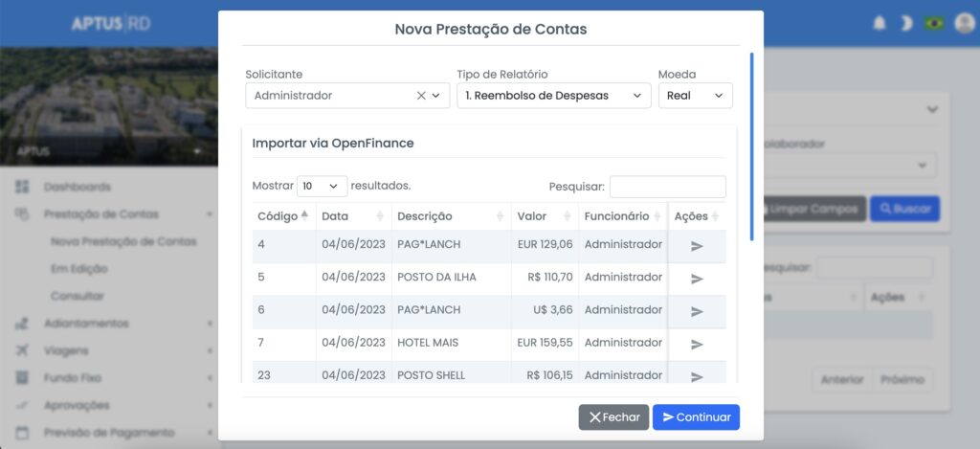Change Mostrar results count dropdown

(x=322, y=186)
